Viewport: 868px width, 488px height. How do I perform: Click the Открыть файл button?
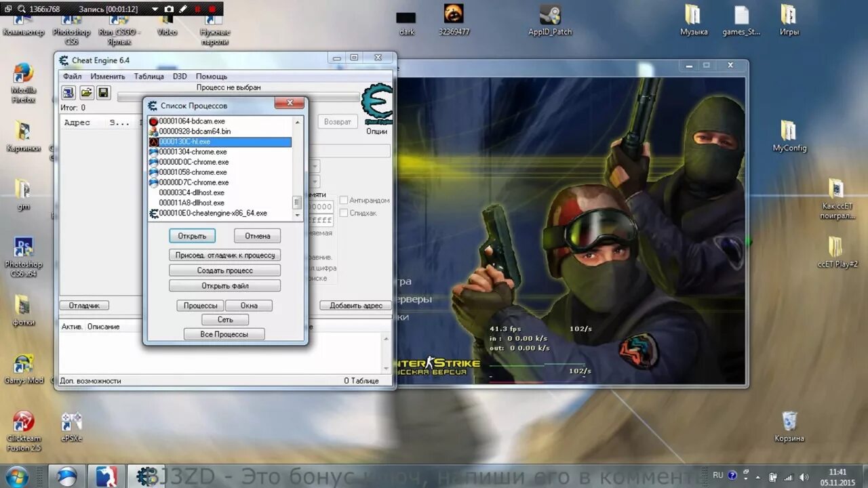pos(225,286)
